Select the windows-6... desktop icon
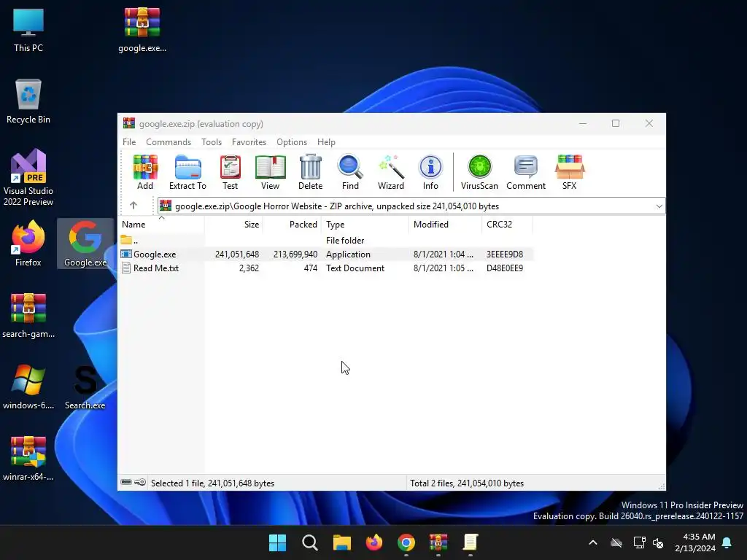The image size is (747, 560). (28, 387)
